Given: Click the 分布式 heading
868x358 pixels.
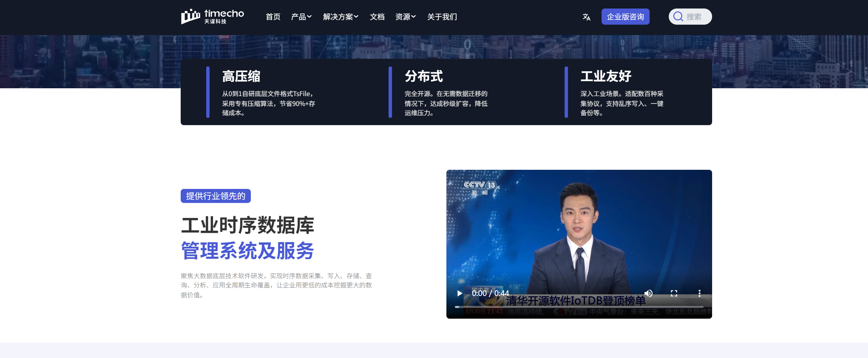Looking at the screenshot, I should pyautogui.click(x=424, y=76).
